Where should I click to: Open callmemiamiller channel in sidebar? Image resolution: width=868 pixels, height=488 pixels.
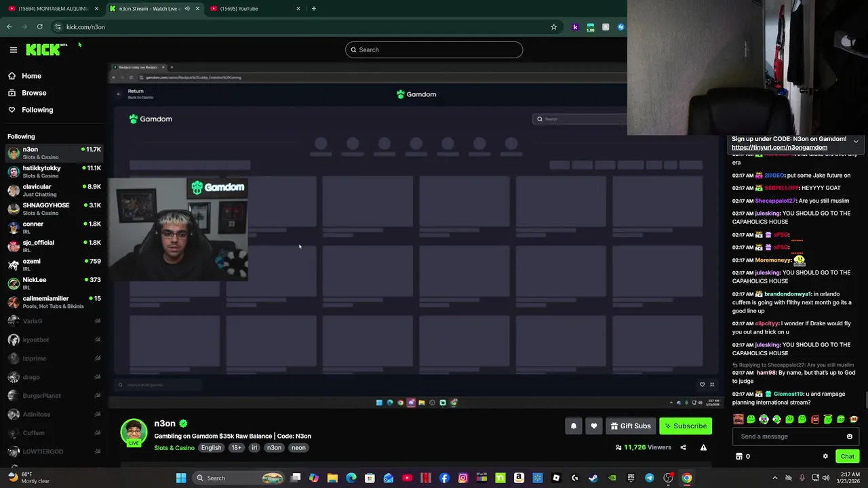54,302
